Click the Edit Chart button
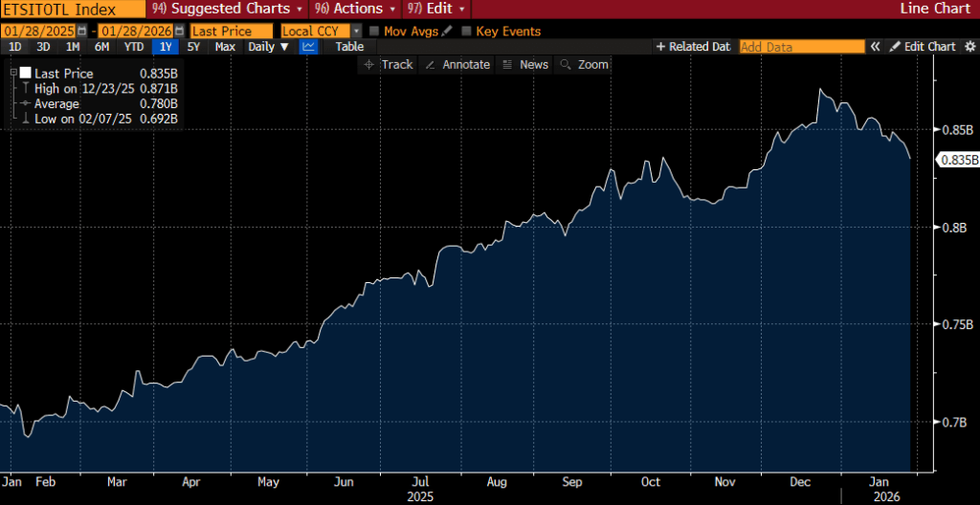This screenshot has height=505, width=980. [x=922, y=47]
